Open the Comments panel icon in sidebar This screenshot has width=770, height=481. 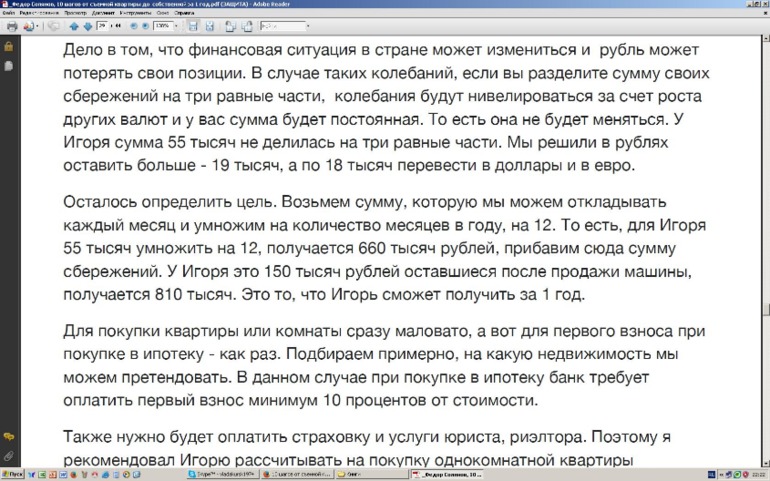tap(8, 437)
